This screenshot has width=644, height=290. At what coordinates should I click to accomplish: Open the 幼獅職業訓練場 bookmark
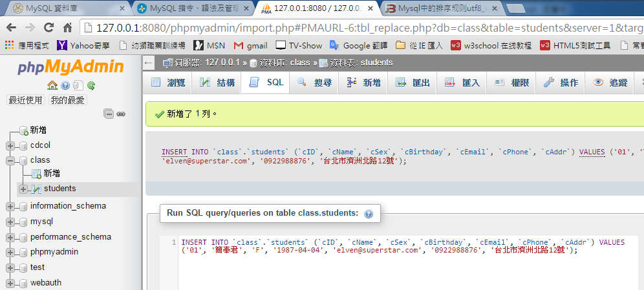(x=151, y=45)
